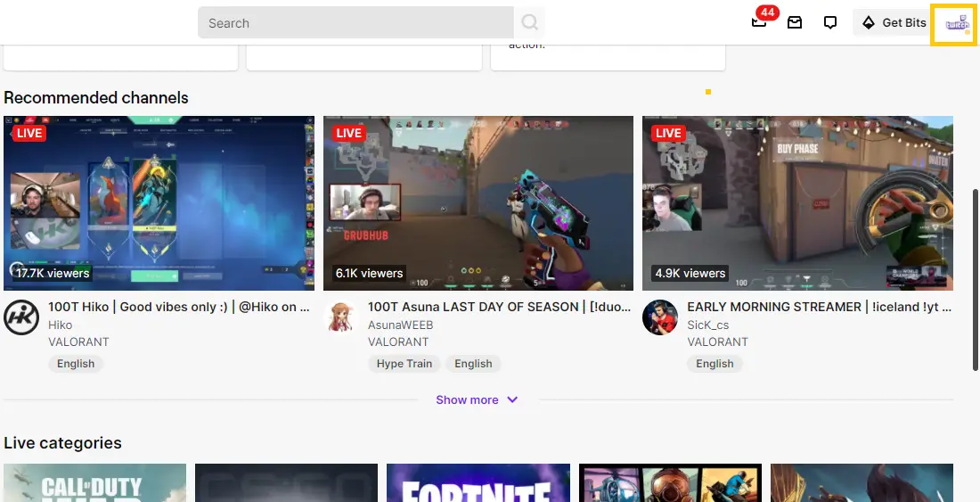Open the Prime loot inbox icon
Image resolution: width=980 pixels, height=502 pixels.
pos(795,23)
